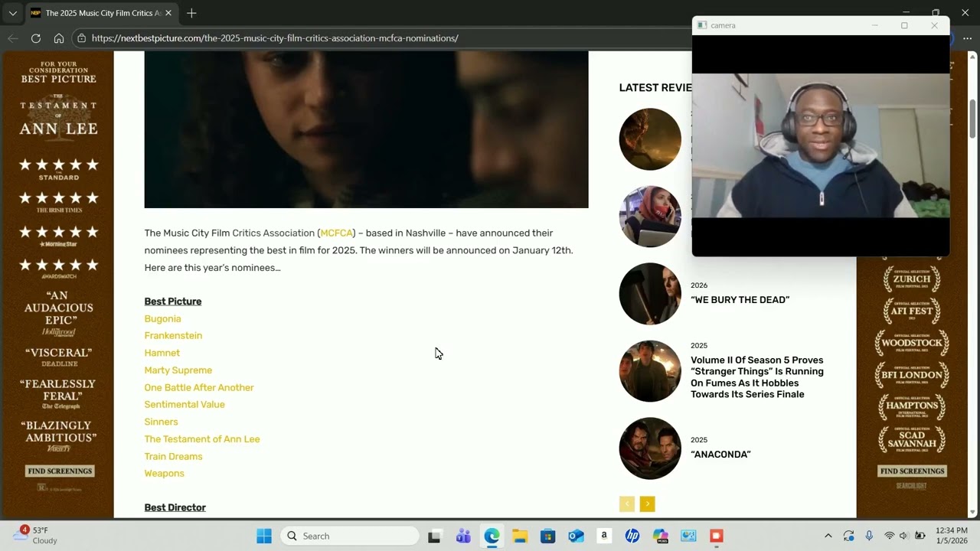
Task: Open One Battle After Another link
Action: 199,387
